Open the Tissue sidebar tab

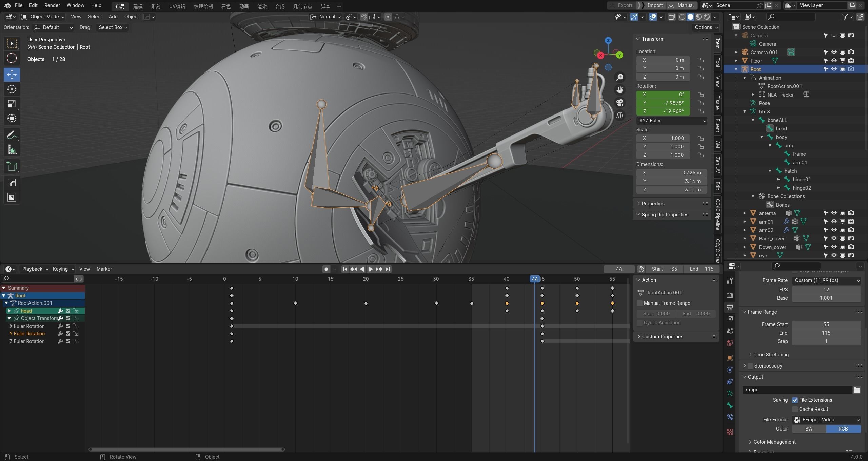tap(717, 103)
